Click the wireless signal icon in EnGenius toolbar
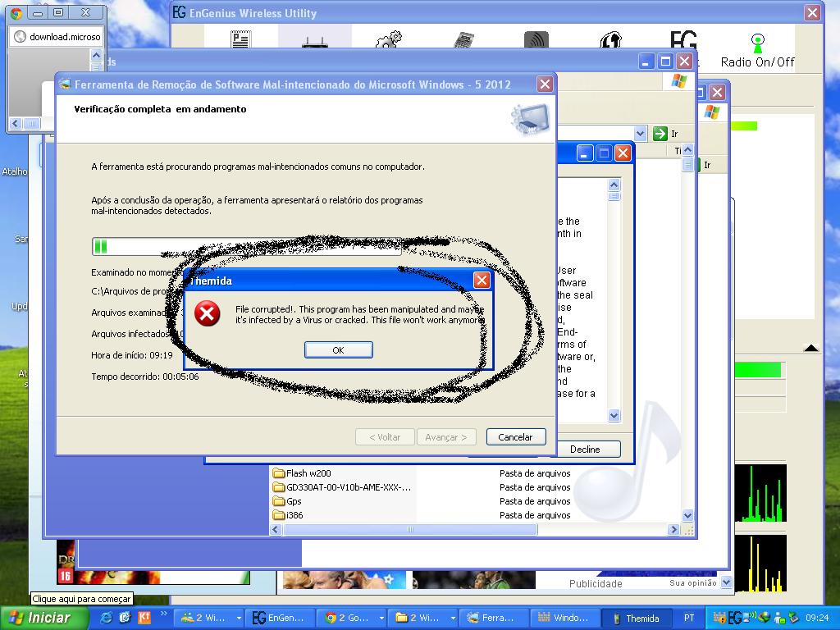Image resolution: width=840 pixels, height=630 pixels. point(536,39)
